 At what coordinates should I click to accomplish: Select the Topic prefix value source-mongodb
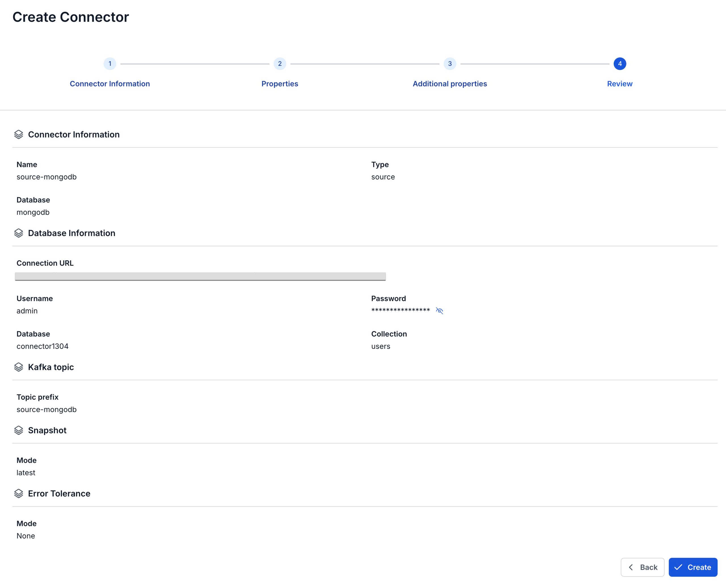(x=47, y=409)
